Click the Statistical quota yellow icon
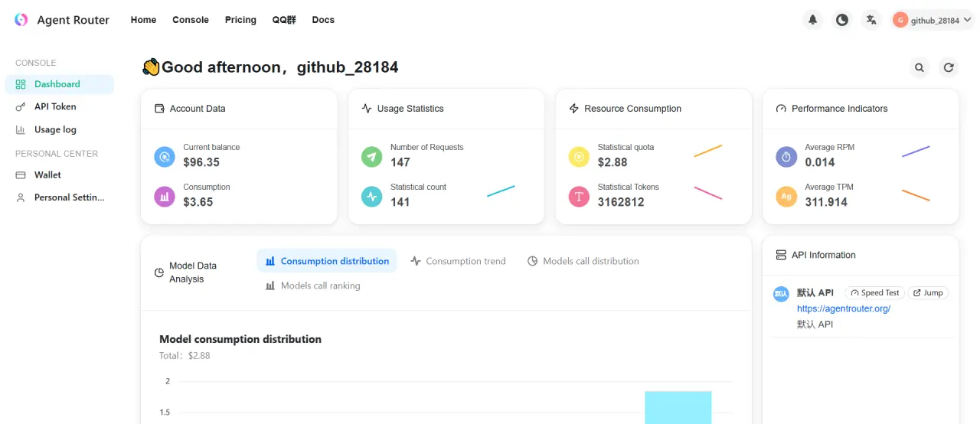The image size is (980, 424). 580,157
